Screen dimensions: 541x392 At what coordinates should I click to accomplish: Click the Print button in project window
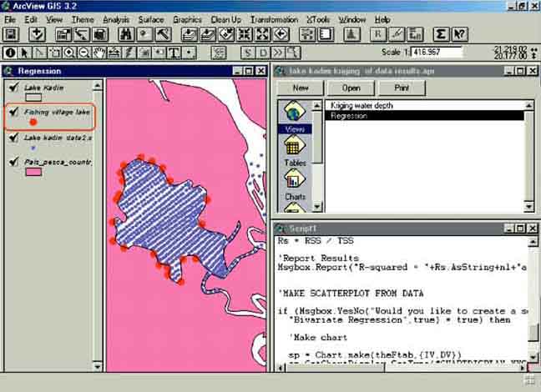point(402,88)
